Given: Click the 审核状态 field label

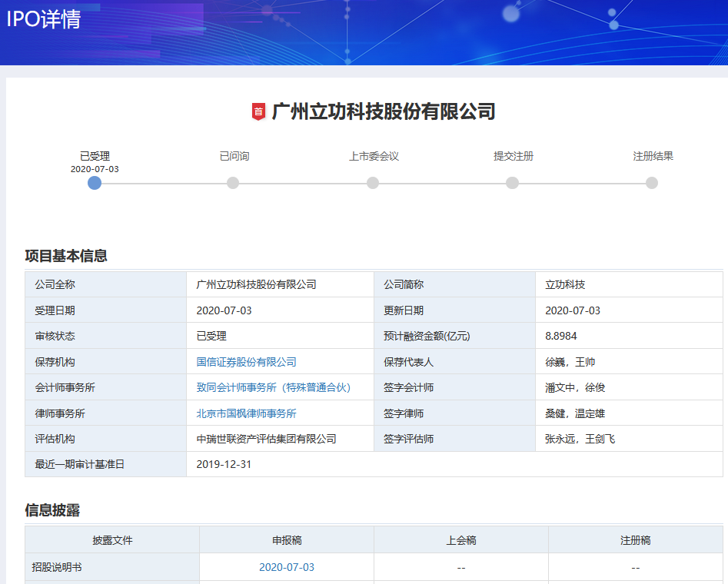Looking at the screenshot, I should point(55,336).
